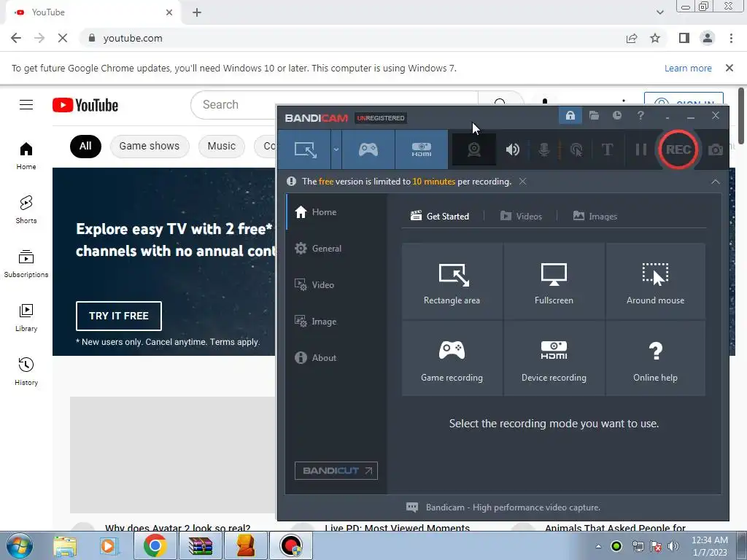Switch to the Get Started tab

tap(440, 216)
